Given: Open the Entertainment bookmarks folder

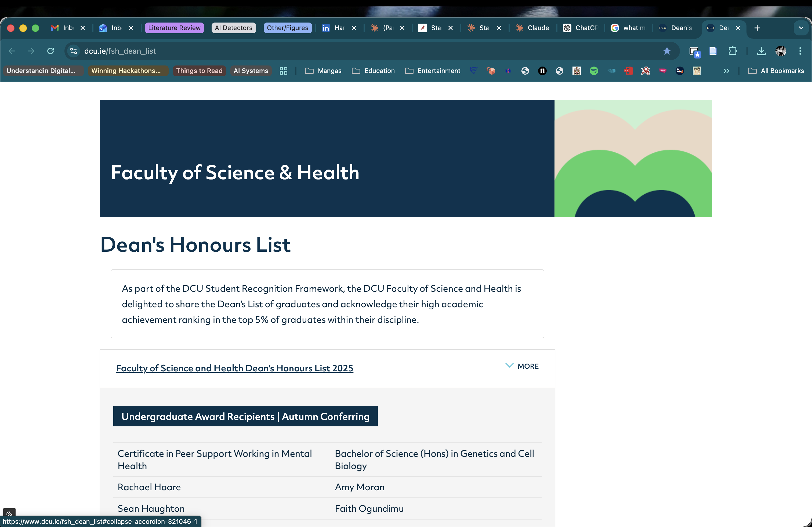Looking at the screenshot, I should tap(433, 71).
